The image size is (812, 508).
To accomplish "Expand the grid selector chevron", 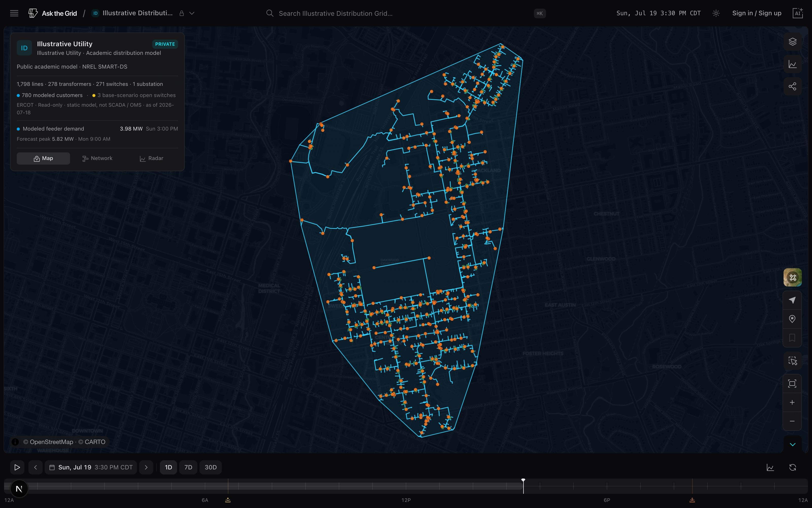I will tap(192, 13).
